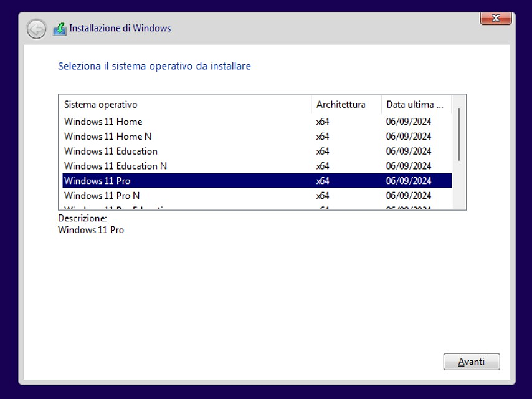Click the Avanti button
Viewport: 532px width, 399px height.
[x=472, y=362]
